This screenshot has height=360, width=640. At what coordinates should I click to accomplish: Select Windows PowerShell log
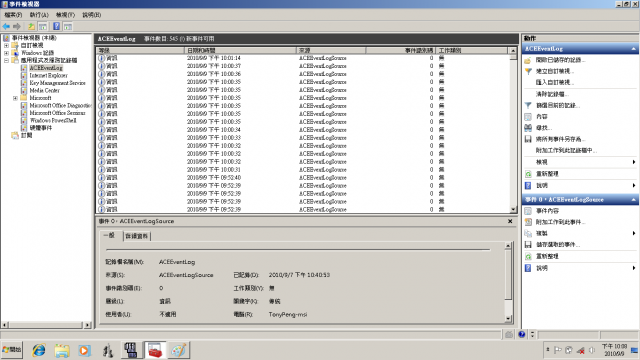53,120
